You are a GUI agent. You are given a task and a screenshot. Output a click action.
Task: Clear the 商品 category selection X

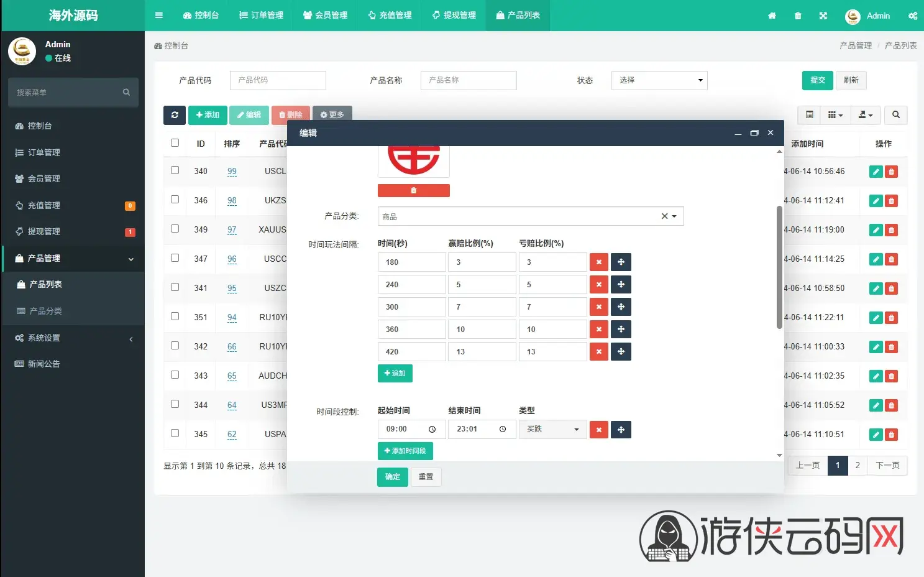[664, 216]
